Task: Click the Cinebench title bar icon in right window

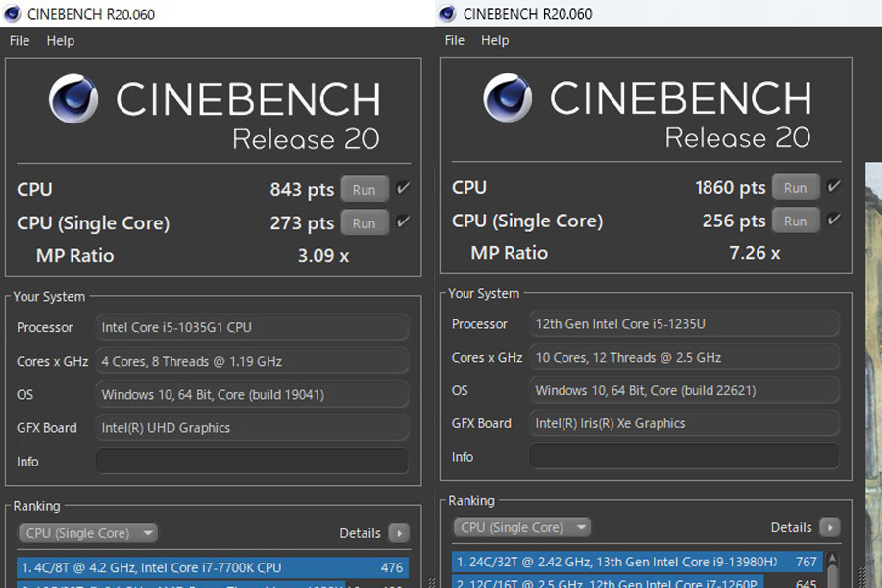Action: (x=447, y=13)
